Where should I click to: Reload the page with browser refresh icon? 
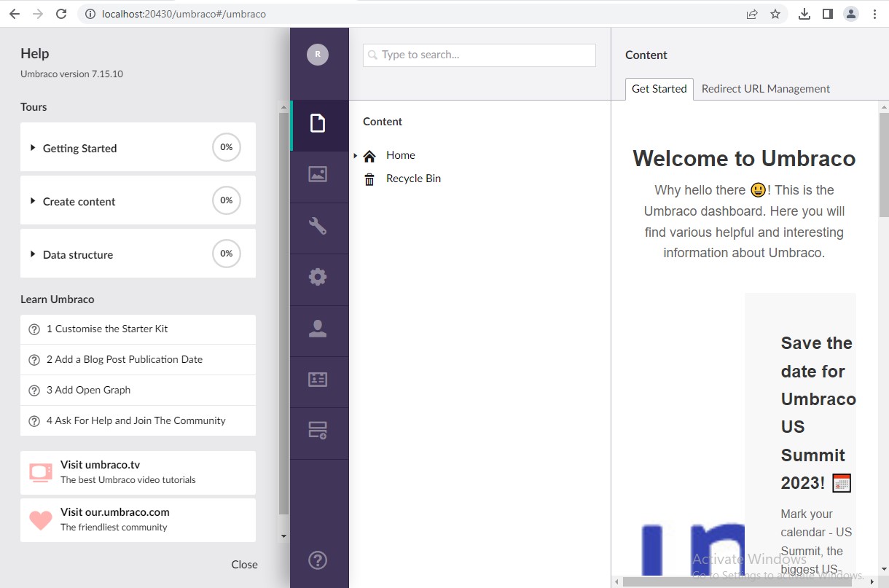(61, 14)
